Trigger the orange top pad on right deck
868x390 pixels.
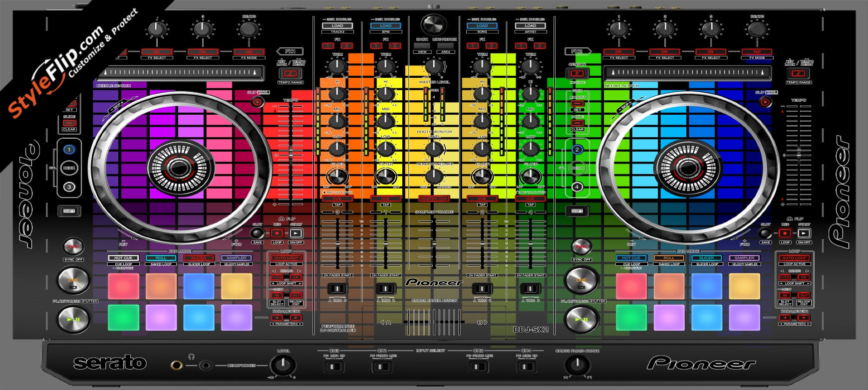tap(669, 286)
